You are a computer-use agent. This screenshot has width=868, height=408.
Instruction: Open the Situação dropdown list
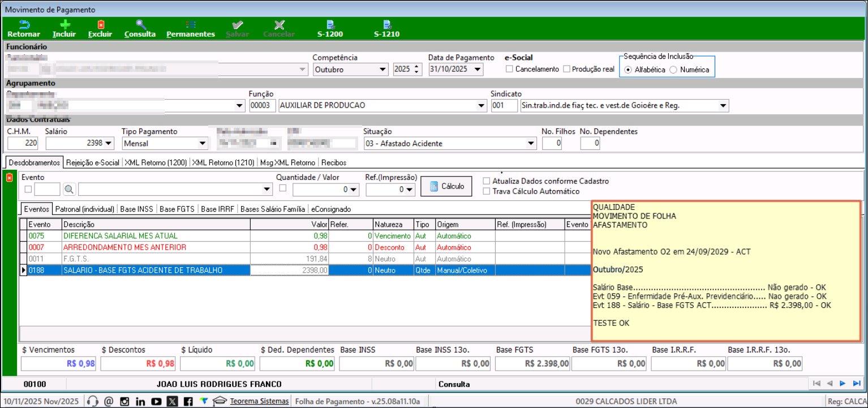pyautogui.click(x=531, y=144)
